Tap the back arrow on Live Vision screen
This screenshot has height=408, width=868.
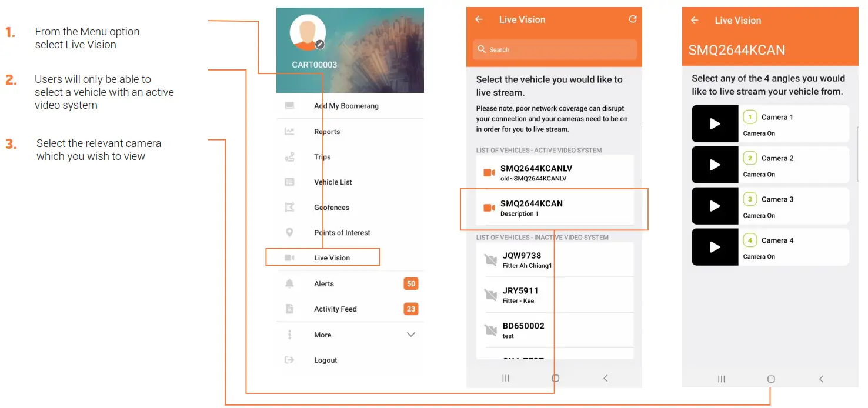click(479, 19)
